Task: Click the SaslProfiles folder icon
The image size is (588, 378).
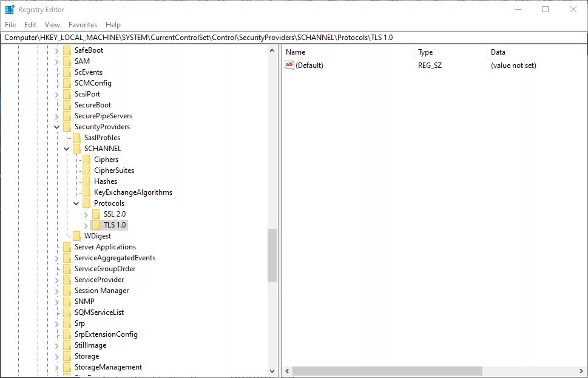Action: coord(76,138)
